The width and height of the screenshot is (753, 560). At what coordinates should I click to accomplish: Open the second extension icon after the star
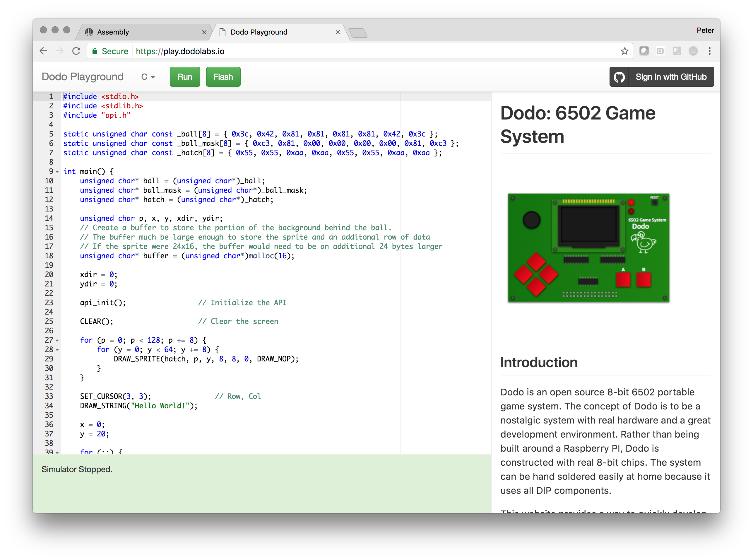[x=660, y=51]
